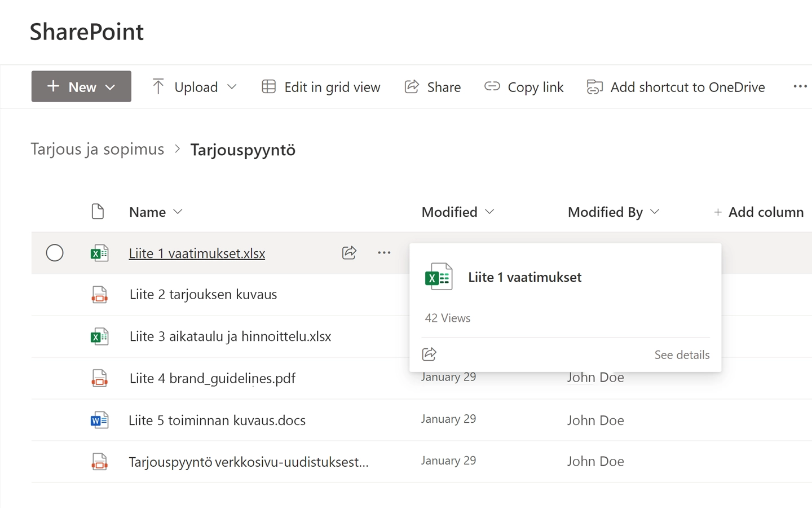Click Copy link in the toolbar
This screenshot has height=508, width=812.
coord(524,87)
